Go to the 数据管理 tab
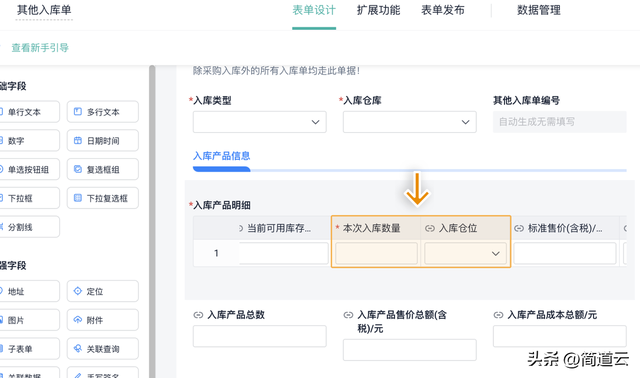Image resolution: width=640 pixels, height=378 pixels. pos(539,10)
